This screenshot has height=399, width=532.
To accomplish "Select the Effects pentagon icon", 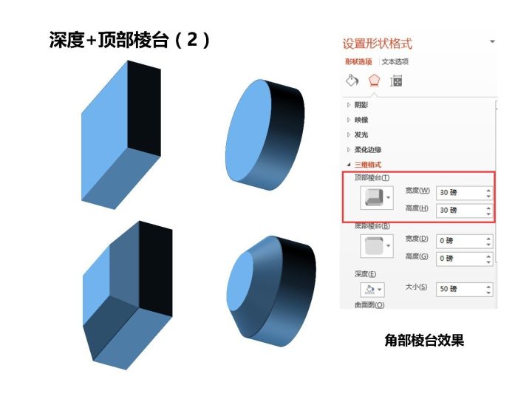I will [374, 81].
